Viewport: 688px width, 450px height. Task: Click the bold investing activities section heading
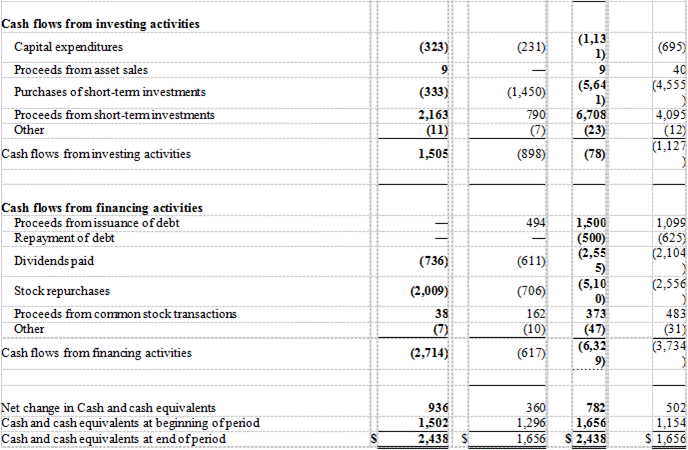click(100, 23)
